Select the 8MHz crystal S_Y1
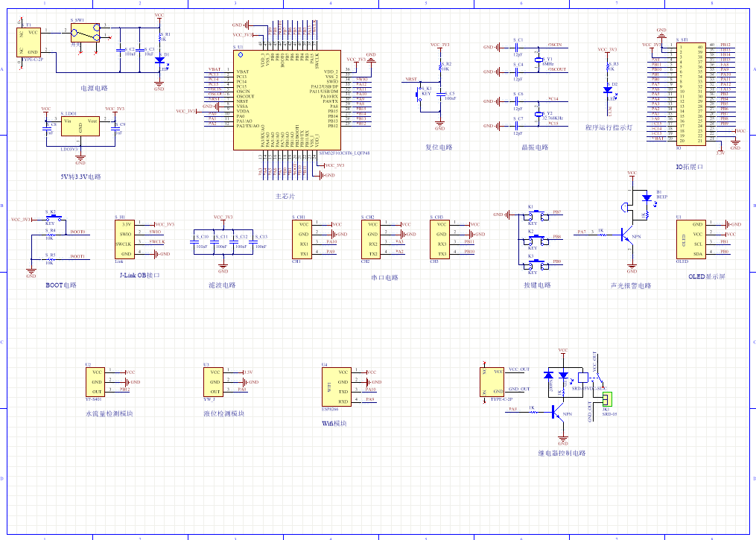The height and width of the screenshot is (540, 756). (x=539, y=60)
